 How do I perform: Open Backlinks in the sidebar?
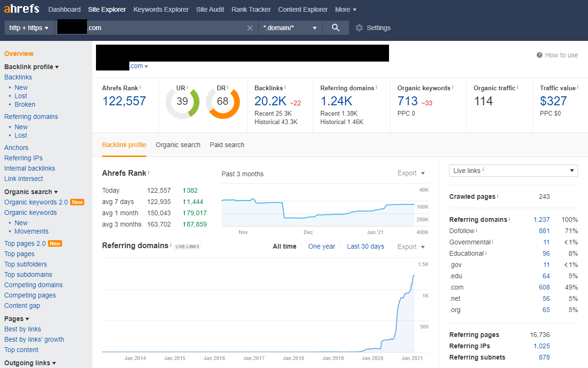(x=18, y=77)
